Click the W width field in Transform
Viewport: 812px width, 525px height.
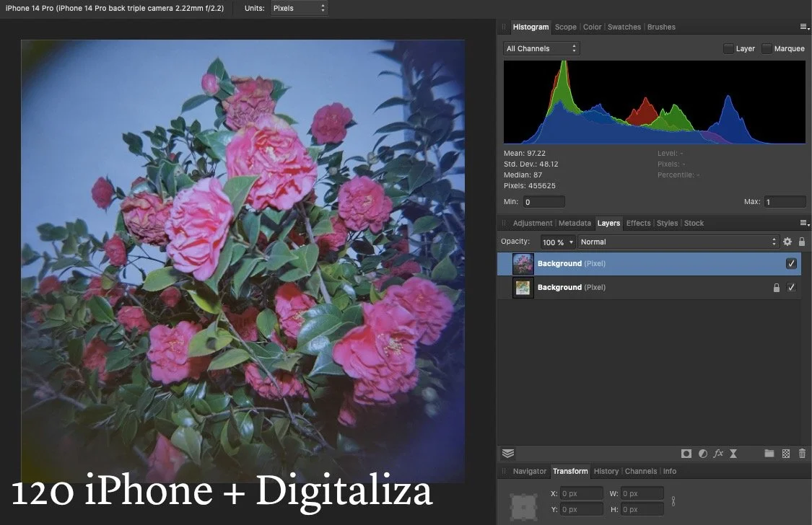pos(642,493)
